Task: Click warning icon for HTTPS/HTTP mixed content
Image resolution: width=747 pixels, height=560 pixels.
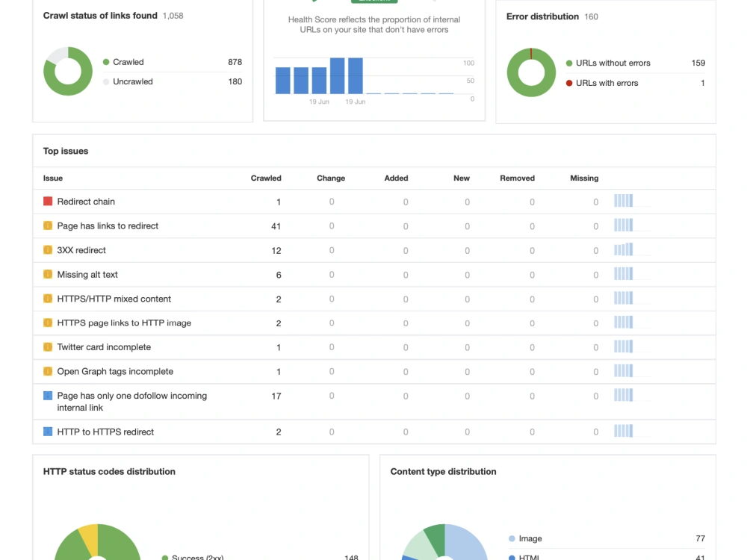Action: [48, 298]
